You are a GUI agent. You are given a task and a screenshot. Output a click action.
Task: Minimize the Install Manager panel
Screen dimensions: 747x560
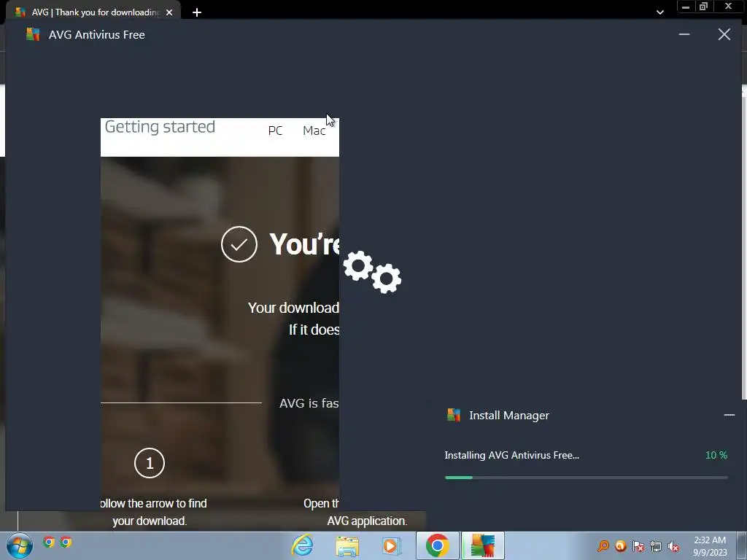729,415
